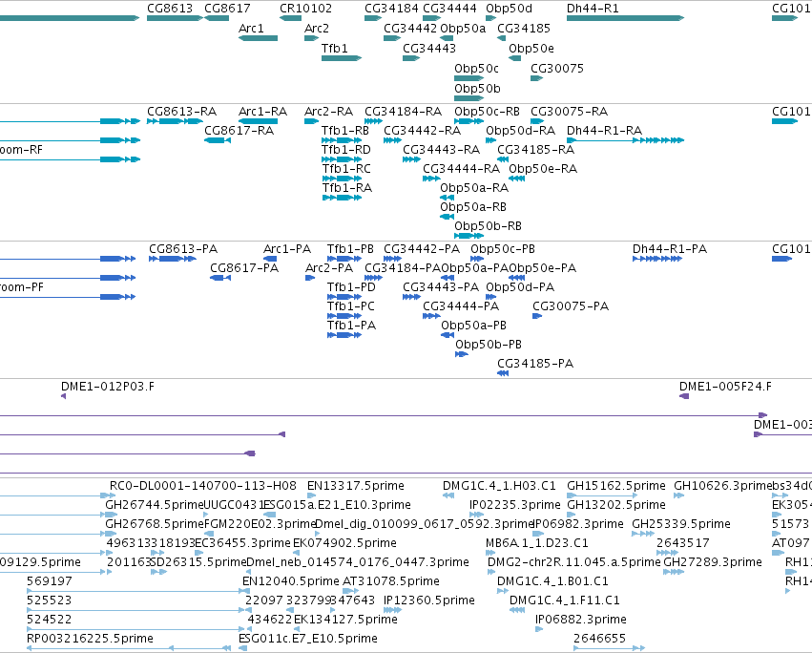Click the Tfb1-RC transcript label
Viewport: 812px width, 653px height.
click(346, 169)
